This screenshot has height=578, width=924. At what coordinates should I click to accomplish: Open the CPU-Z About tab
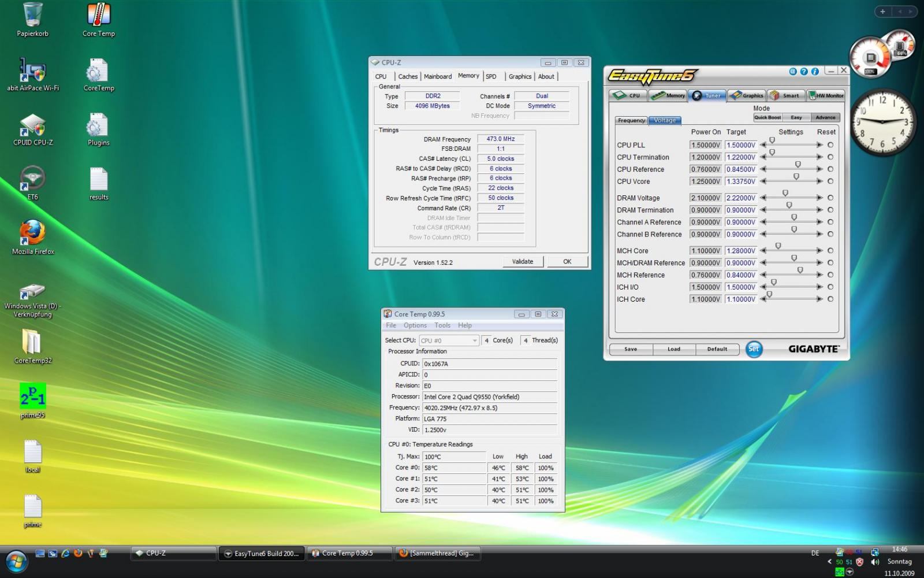point(546,76)
